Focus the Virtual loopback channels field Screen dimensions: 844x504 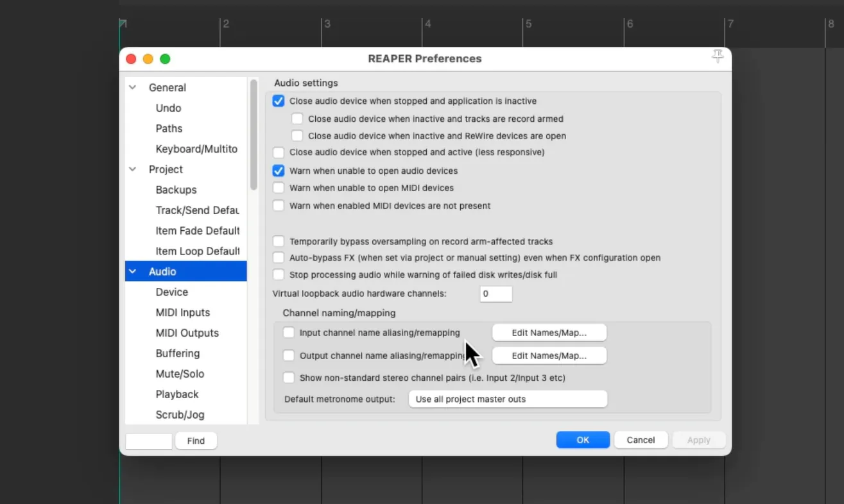point(496,294)
